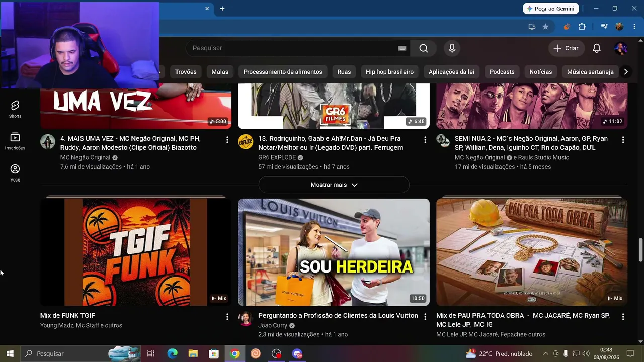Open options menu for Rodriguinho, Gaab video

[x=425, y=140]
